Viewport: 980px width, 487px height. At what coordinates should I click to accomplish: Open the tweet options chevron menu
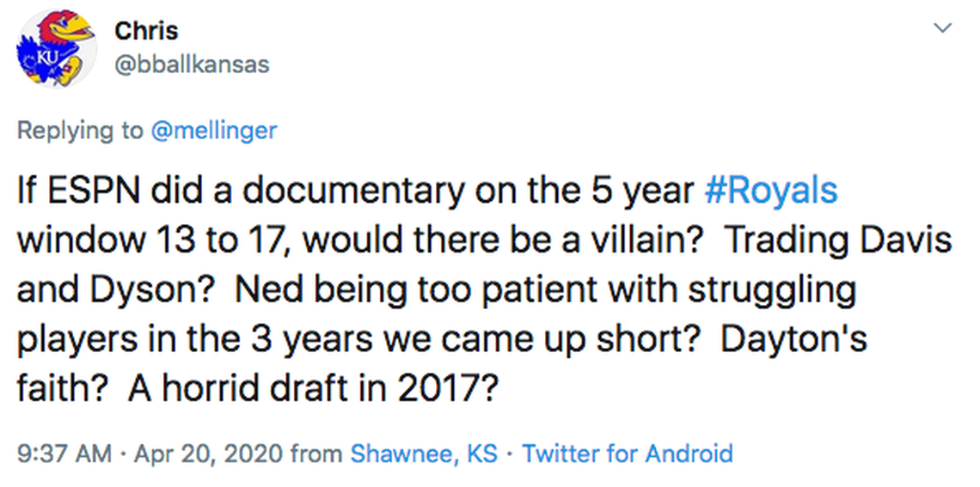pos(942,29)
